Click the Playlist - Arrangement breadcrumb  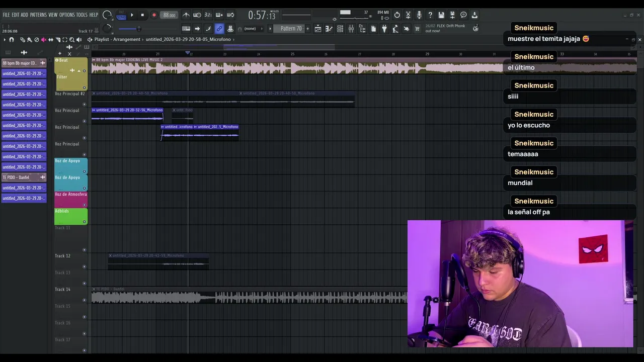[117, 39]
